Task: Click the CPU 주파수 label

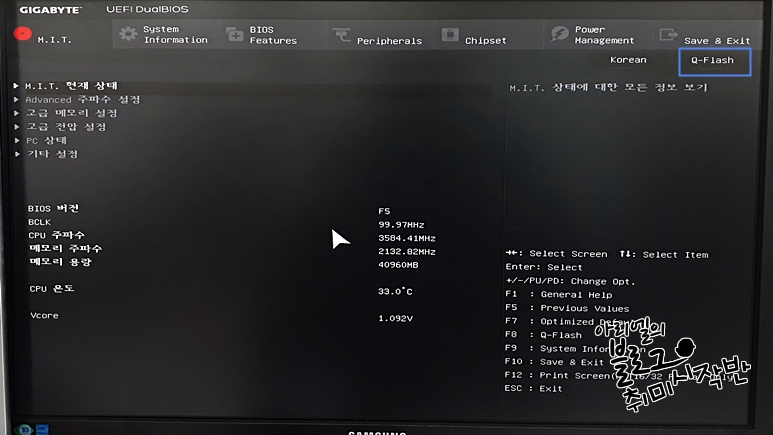Action: [x=57, y=235]
